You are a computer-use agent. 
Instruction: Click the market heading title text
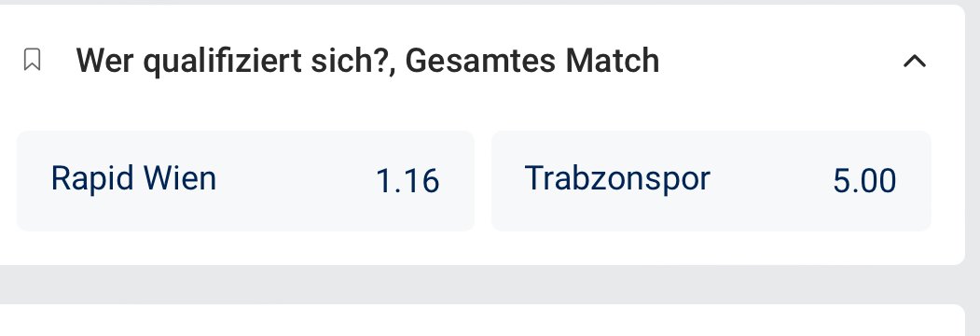point(367,62)
